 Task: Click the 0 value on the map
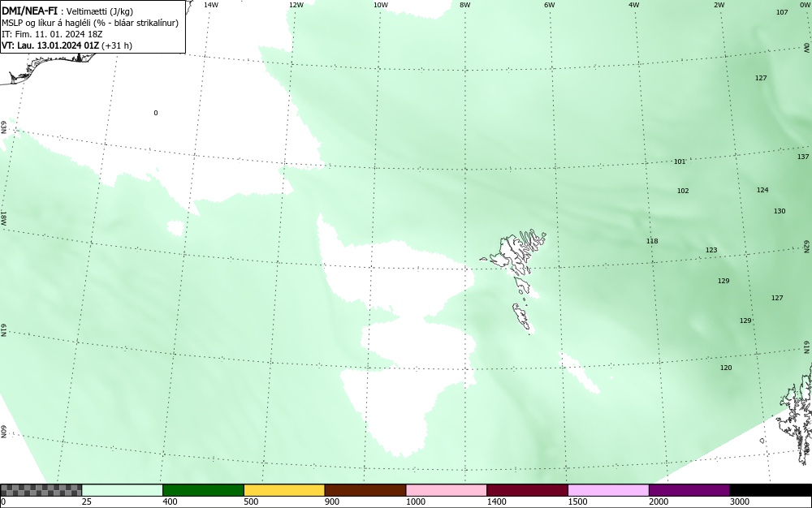[x=156, y=113]
